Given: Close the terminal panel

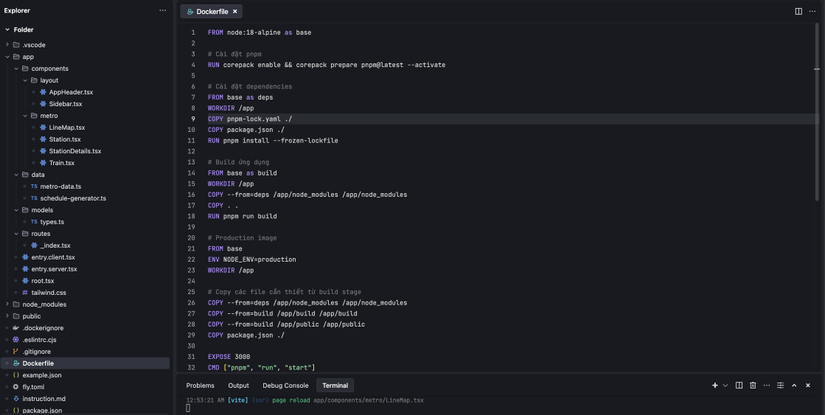Looking at the screenshot, I should pyautogui.click(x=808, y=385).
